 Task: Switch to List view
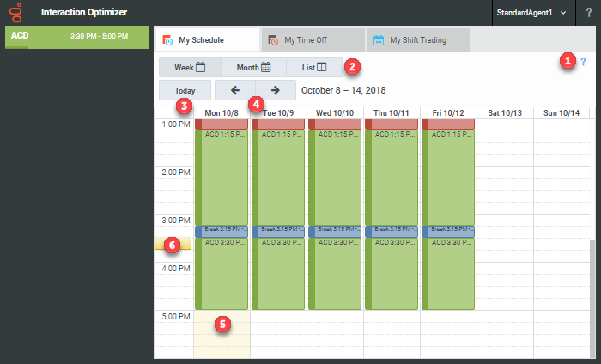point(313,67)
